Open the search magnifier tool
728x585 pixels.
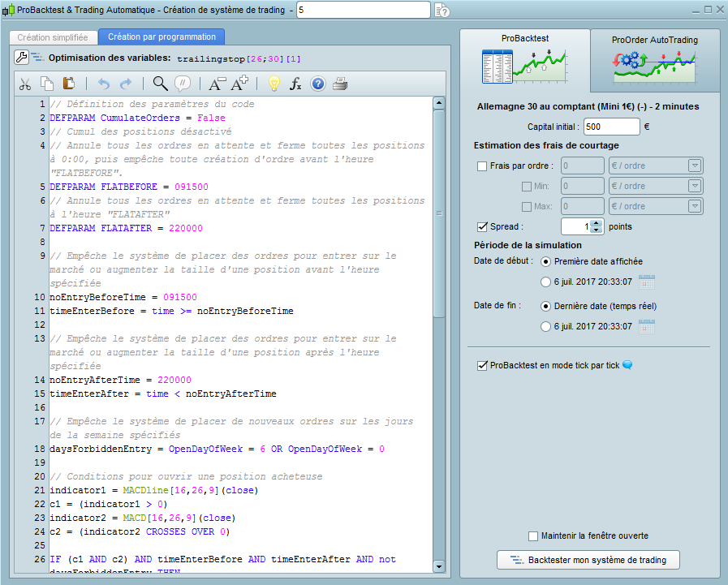pyautogui.click(x=160, y=84)
